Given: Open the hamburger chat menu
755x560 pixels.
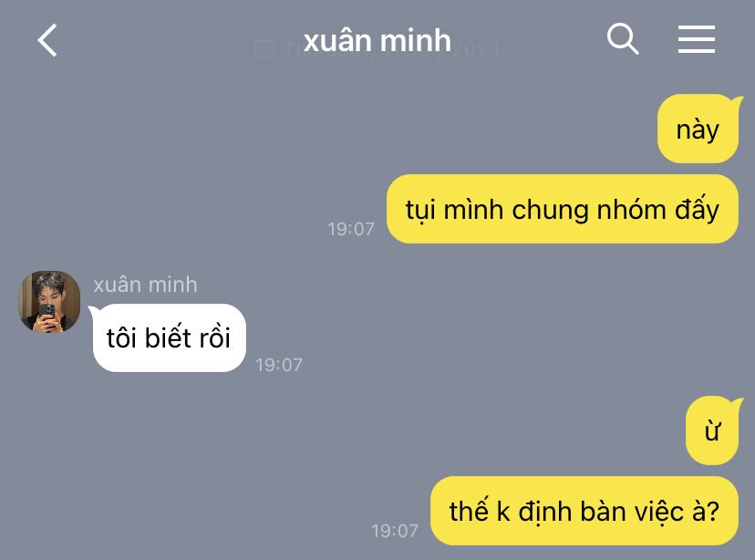Looking at the screenshot, I should pos(697,39).
